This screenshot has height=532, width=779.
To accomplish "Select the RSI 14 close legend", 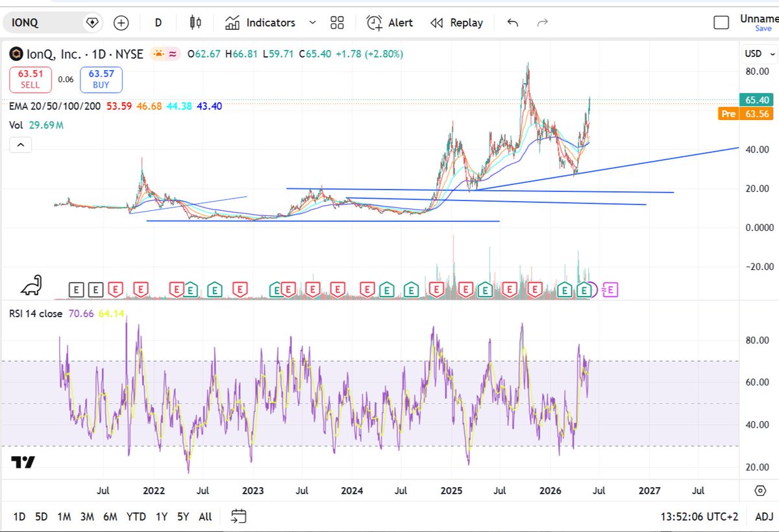I will coord(36,314).
